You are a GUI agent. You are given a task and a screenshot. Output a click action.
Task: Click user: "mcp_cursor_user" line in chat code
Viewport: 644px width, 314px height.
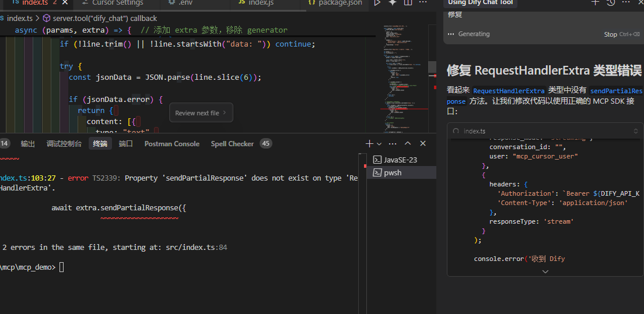coord(533,156)
